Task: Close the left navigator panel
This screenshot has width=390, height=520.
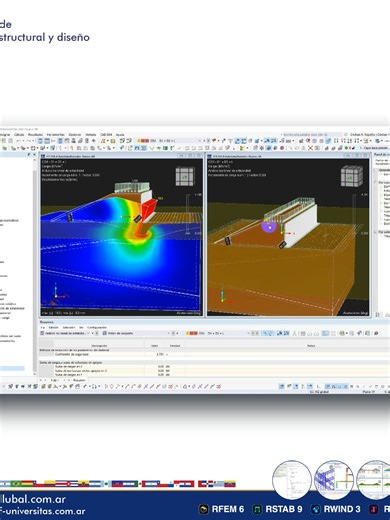Action: click(x=34, y=155)
